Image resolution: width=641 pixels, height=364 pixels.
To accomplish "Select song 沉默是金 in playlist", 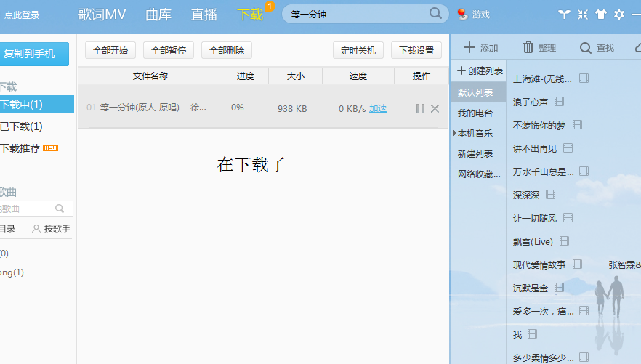I will [x=531, y=288].
